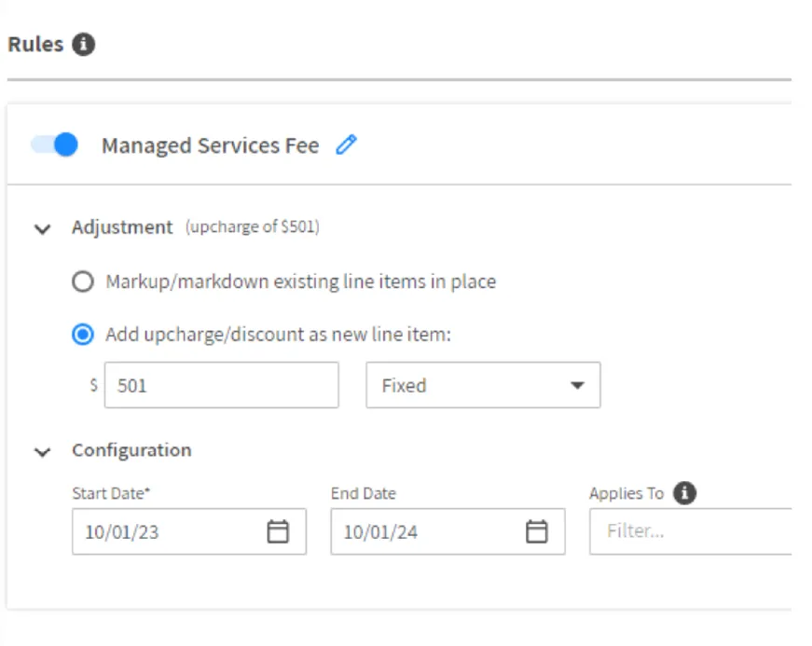Click the info icon next to Applies To
This screenshot has height=646, width=812.
pyautogui.click(x=684, y=493)
